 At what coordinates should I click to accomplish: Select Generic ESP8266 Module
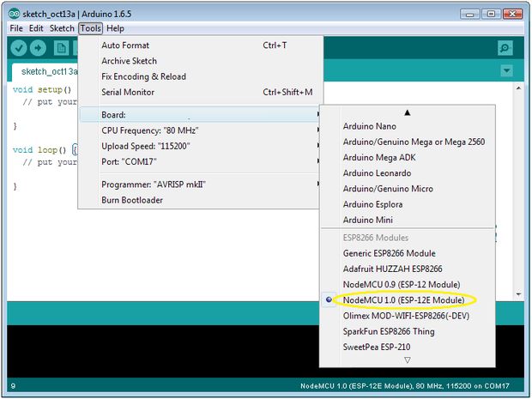pyautogui.click(x=408, y=253)
